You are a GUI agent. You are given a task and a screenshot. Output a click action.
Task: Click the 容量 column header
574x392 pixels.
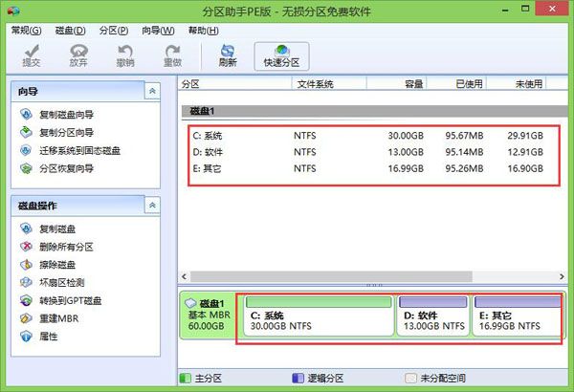point(397,84)
